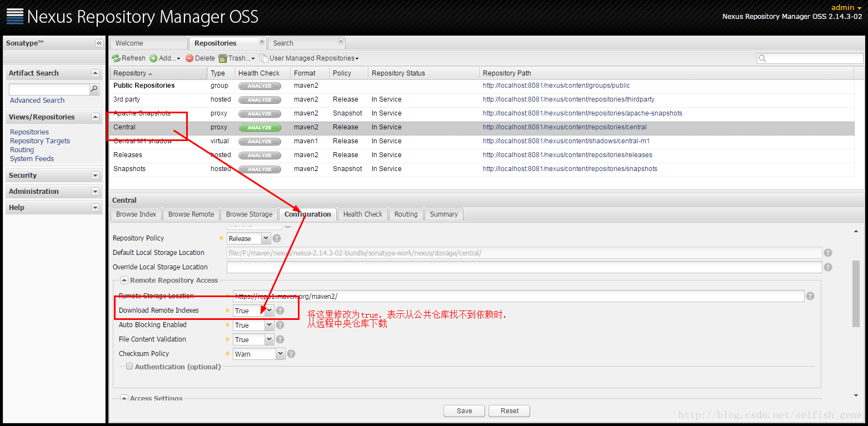Open the Routing sidebar link
Screen dimensions: 868x426
pyautogui.click(x=22, y=150)
